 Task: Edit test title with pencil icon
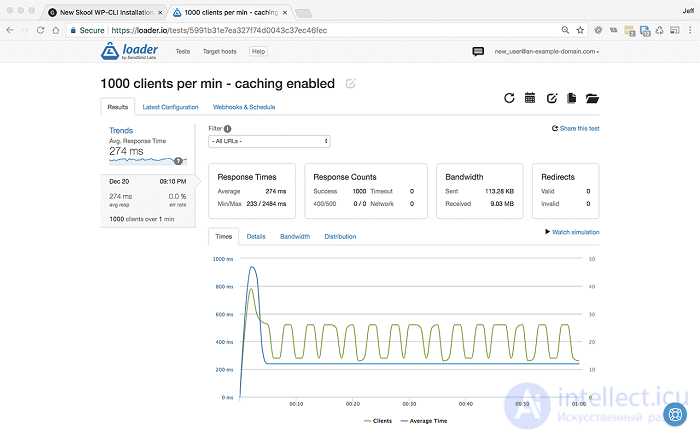point(350,83)
